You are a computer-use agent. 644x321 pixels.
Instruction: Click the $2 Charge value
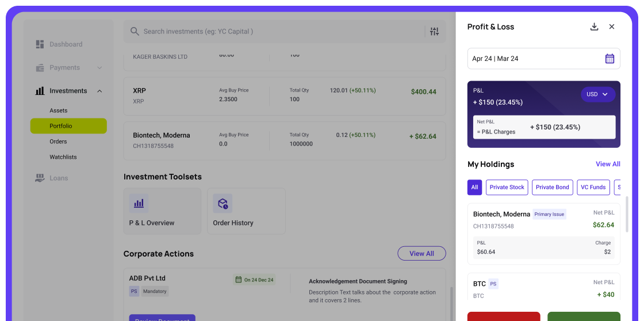pos(607,252)
